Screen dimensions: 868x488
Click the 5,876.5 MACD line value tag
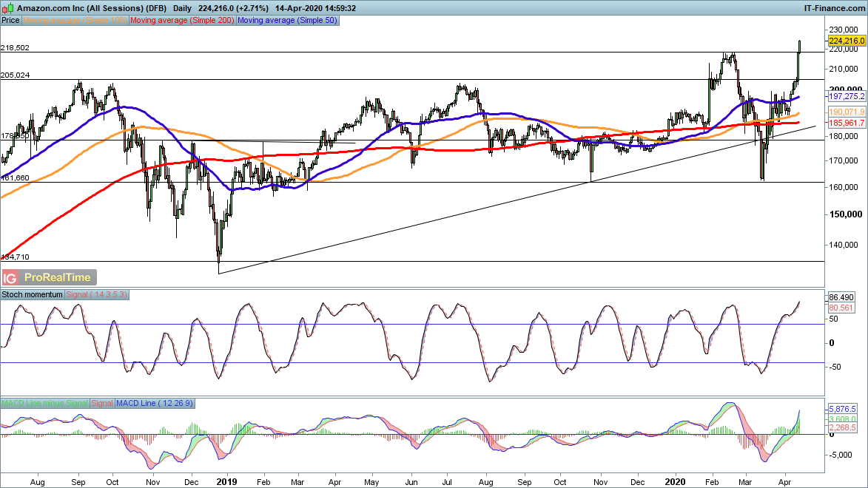(843, 409)
